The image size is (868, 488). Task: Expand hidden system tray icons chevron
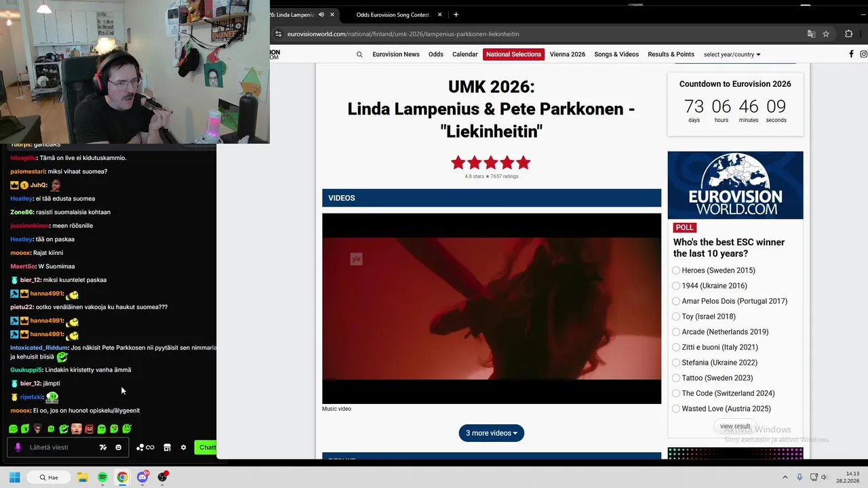[x=785, y=477]
